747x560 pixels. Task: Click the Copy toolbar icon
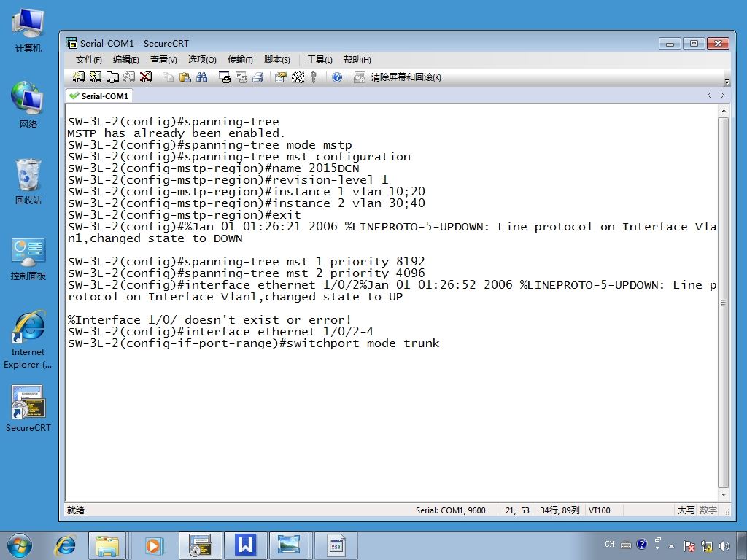click(168, 77)
